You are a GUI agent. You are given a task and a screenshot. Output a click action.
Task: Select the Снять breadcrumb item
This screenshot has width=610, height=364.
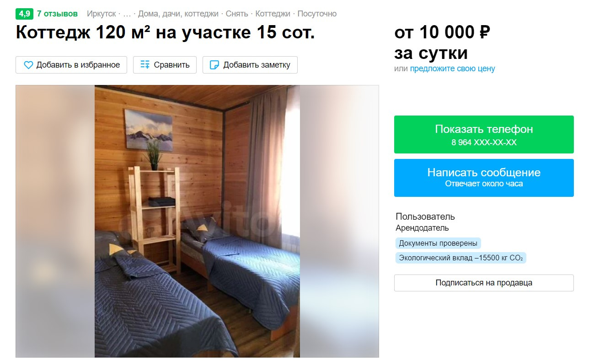[237, 14]
